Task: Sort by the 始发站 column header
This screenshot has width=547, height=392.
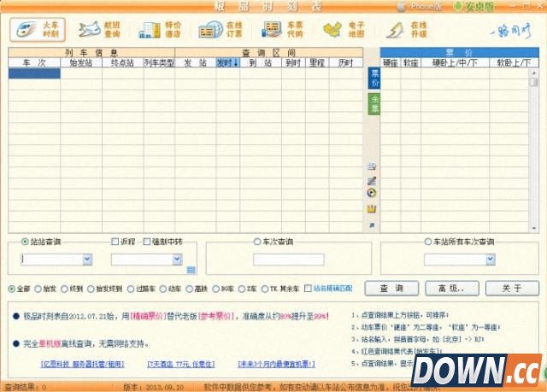Action: [81, 62]
